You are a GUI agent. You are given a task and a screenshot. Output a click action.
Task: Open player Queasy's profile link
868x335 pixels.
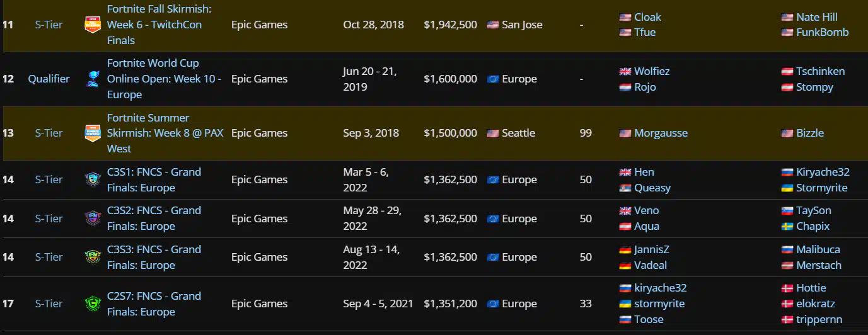(x=652, y=188)
